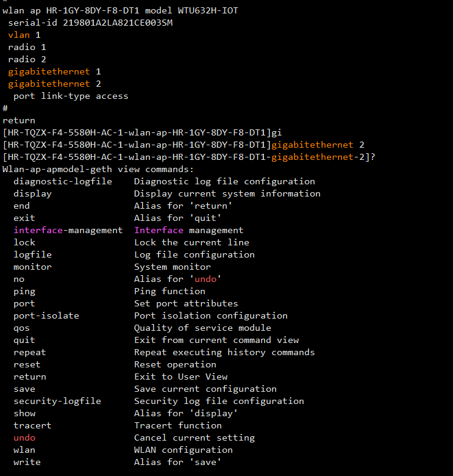Click the orange "vlan" keyword
This screenshot has width=453, height=476.
19,35
